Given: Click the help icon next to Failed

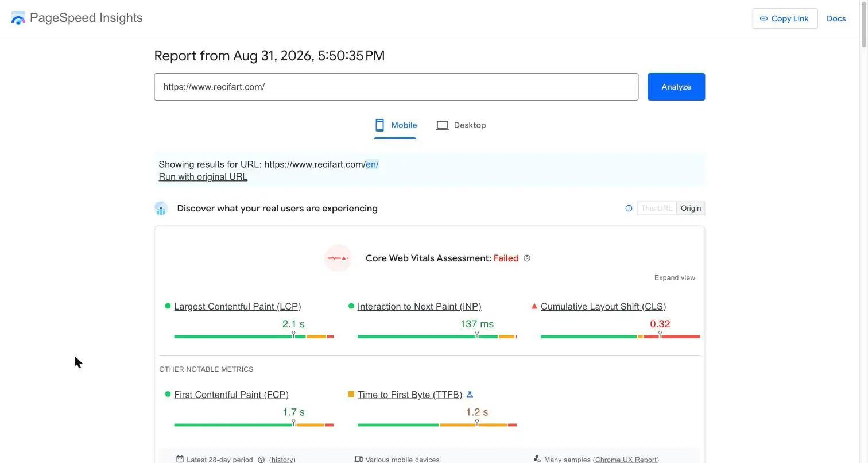Looking at the screenshot, I should point(527,258).
